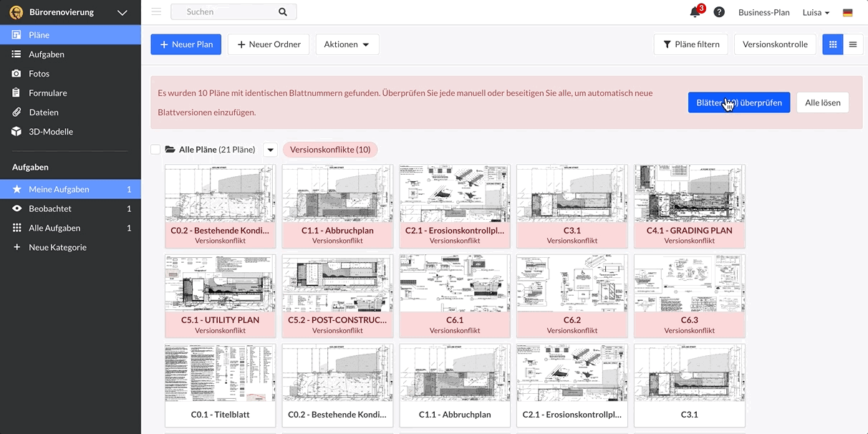Viewport: 868px width, 434px height.
Task: Open the dropdown arrow next to Alle Pläne
Action: [x=270, y=150]
